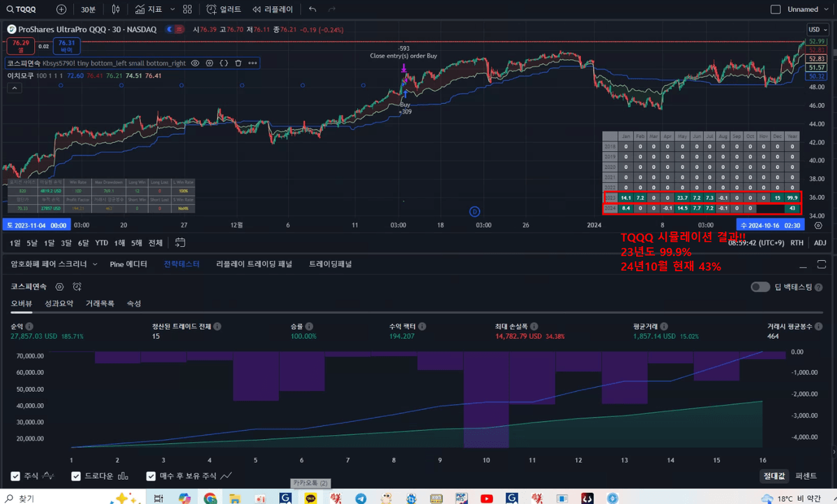Uncheck the 드로다운 checkbox
This screenshot has width=837, height=504.
76,476
